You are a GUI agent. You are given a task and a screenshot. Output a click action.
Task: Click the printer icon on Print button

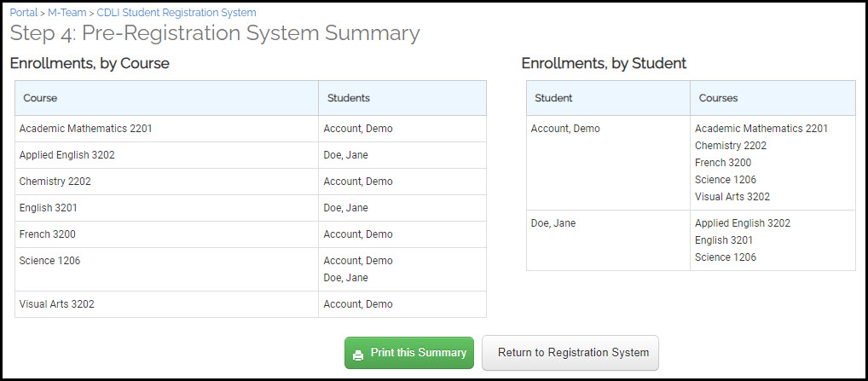click(358, 355)
